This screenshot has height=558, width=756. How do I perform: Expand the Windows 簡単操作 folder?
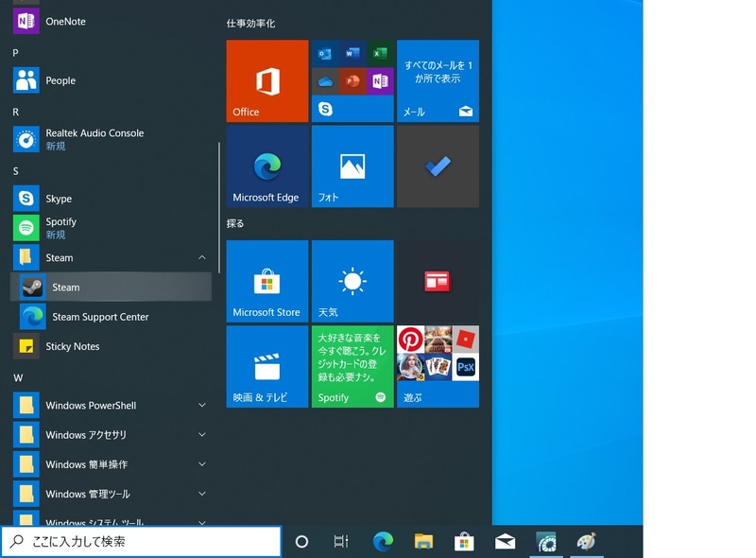[111, 464]
